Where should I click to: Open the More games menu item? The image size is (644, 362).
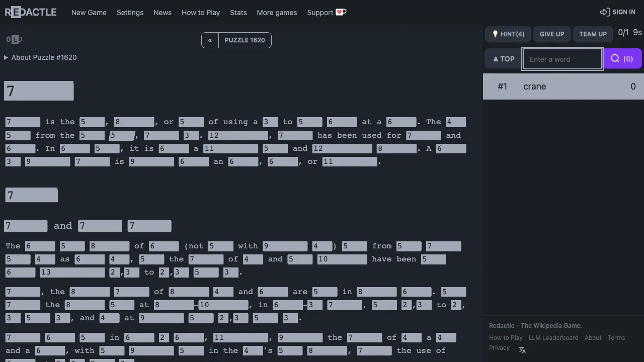277,13
